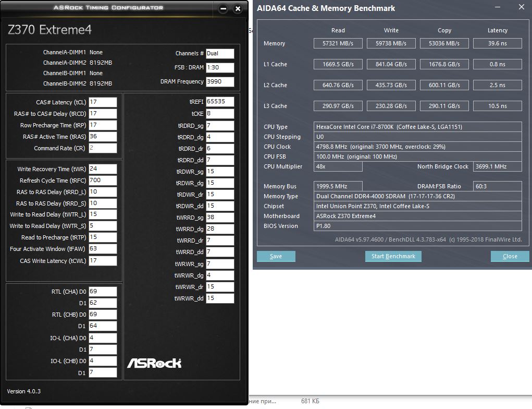Select the CAS Write Latency (tCWL) field
The height and width of the screenshot is (409, 532).
pyautogui.click(x=103, y=260)
